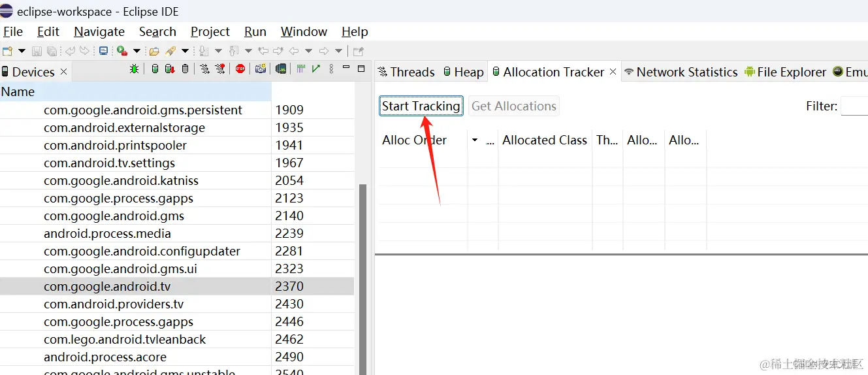Open the Help menu

coord(355,31)
